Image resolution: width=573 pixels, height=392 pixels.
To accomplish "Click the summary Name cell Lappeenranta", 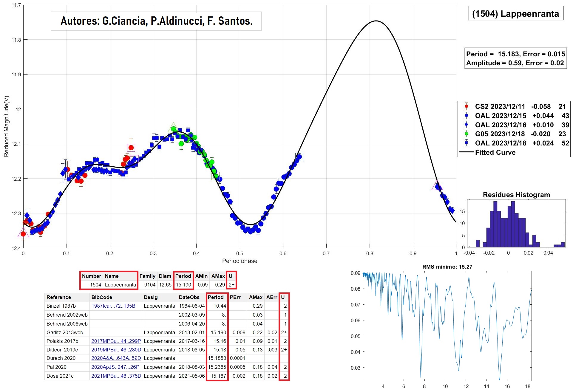I will click(x=121, y=285).
